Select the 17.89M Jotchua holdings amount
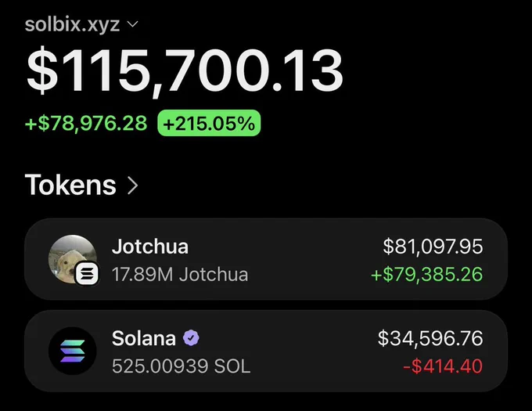The image size is (532, 411). 180,274
